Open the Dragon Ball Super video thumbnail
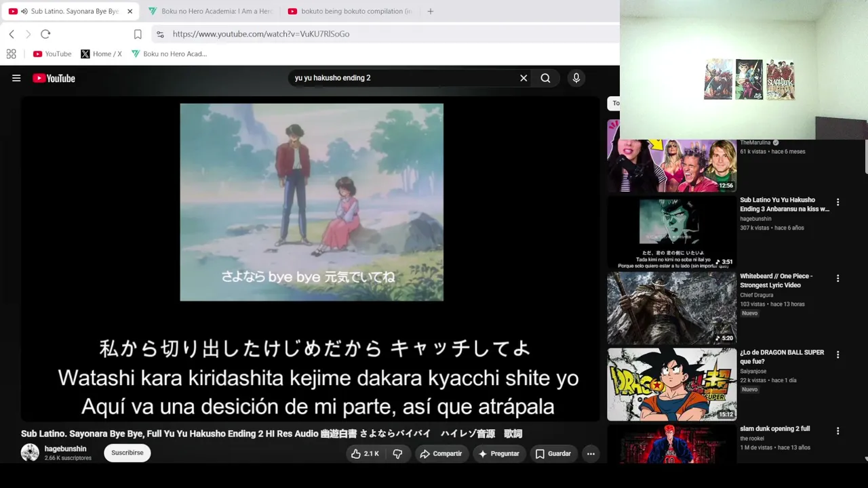 click(671, 385)
